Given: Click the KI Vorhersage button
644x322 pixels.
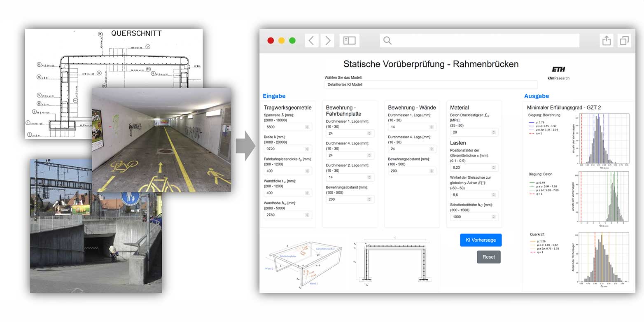Looking at the screenshot, I should point(481,240).
